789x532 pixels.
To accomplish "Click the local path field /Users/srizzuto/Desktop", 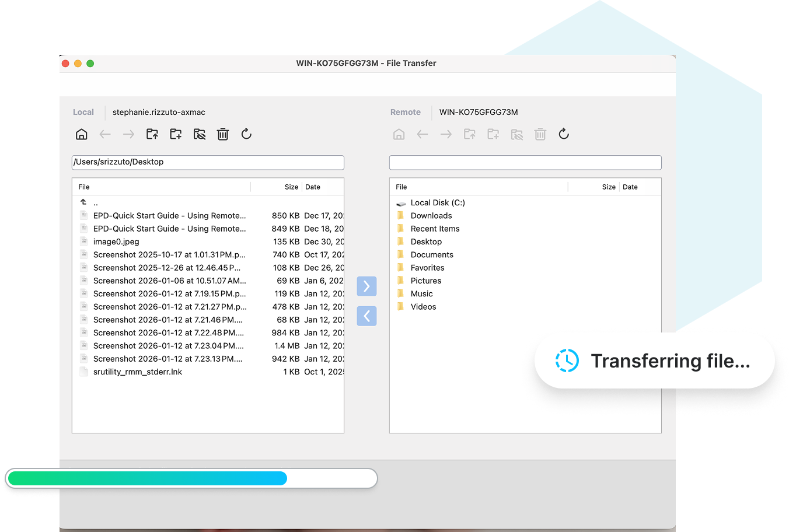I will pos(208,162).
